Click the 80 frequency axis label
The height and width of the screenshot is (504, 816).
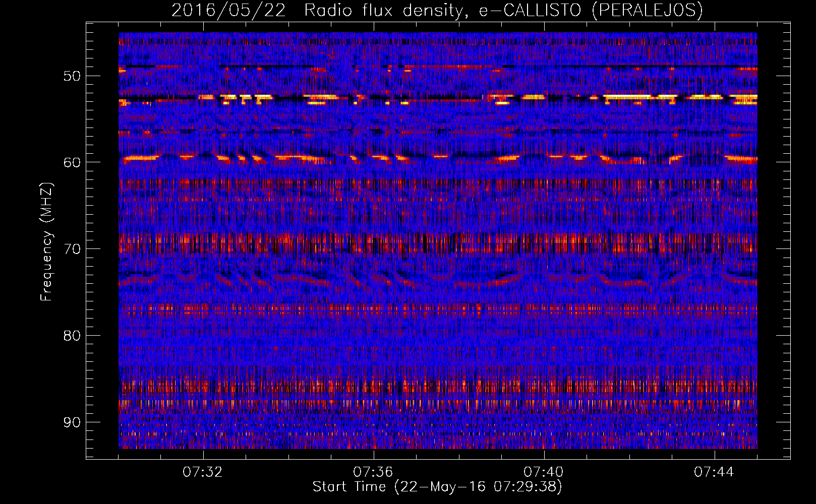(72, 335)
